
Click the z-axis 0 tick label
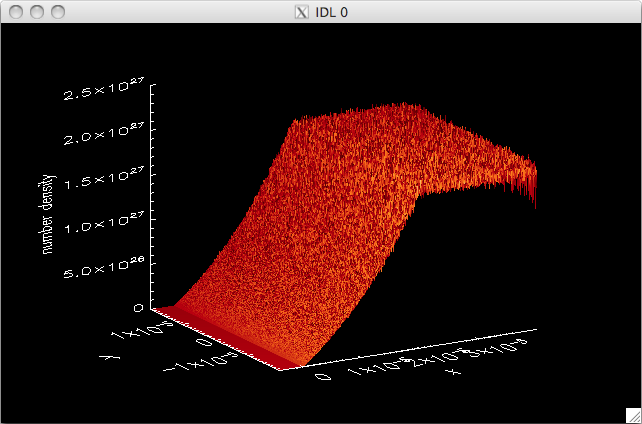point(138,308)
